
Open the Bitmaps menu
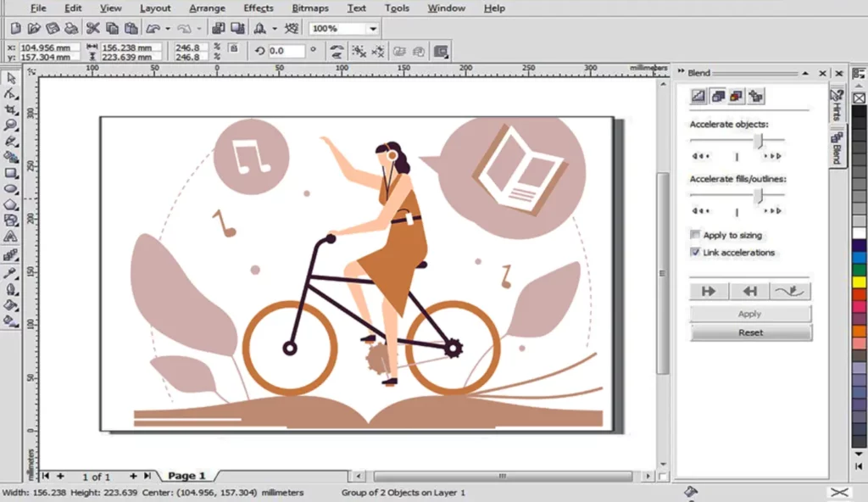click(x=309, y=8)
